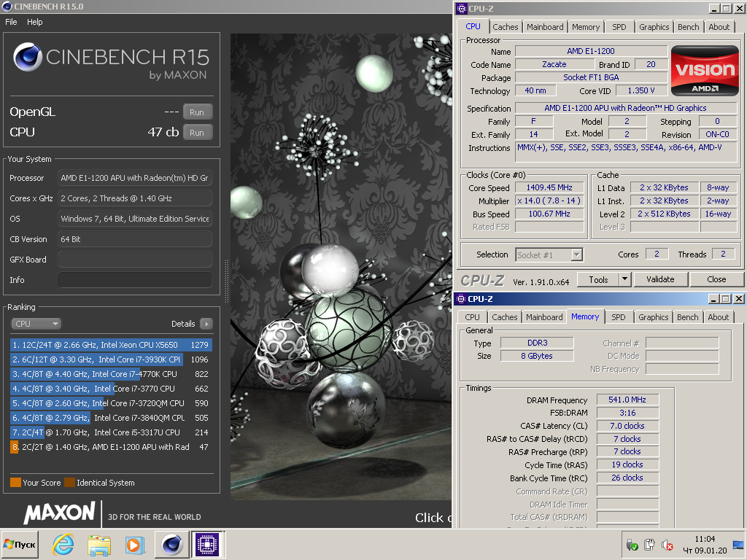Screen dimensions: 747x560
Task: Click the muted volume tray icon
Action: coord(667,545)
